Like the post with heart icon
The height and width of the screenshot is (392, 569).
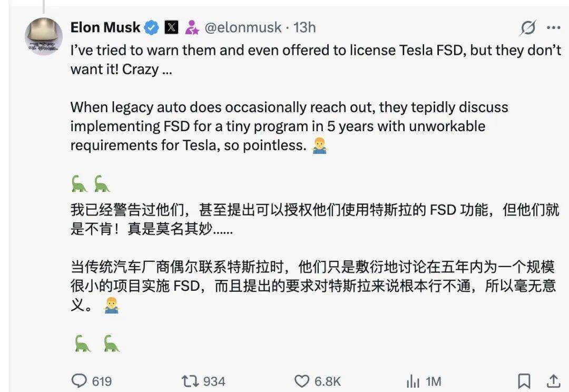301,380
